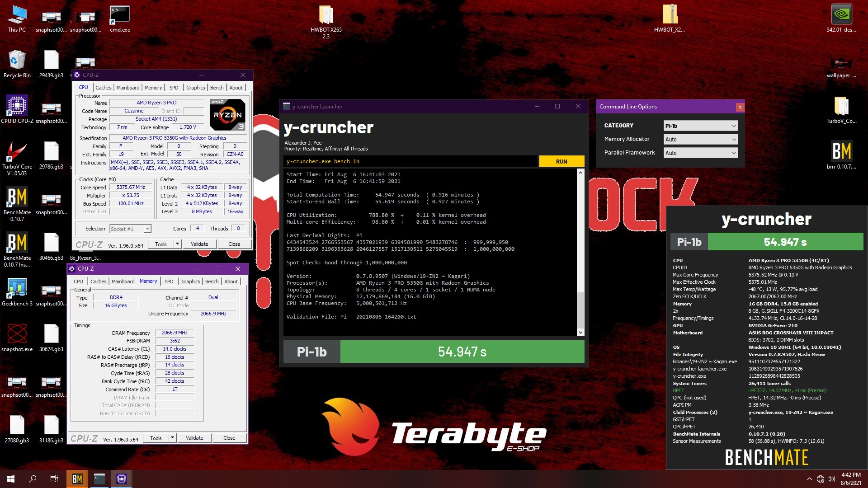Expand Memory Allocator dropdown

[x=701, y=140]
